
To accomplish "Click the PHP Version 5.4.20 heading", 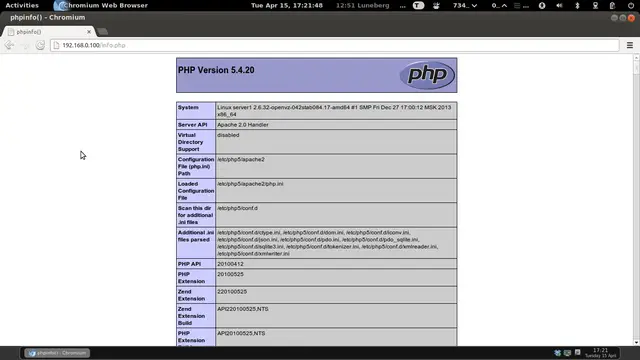I will pyautogui.click(x=216, y=70).
